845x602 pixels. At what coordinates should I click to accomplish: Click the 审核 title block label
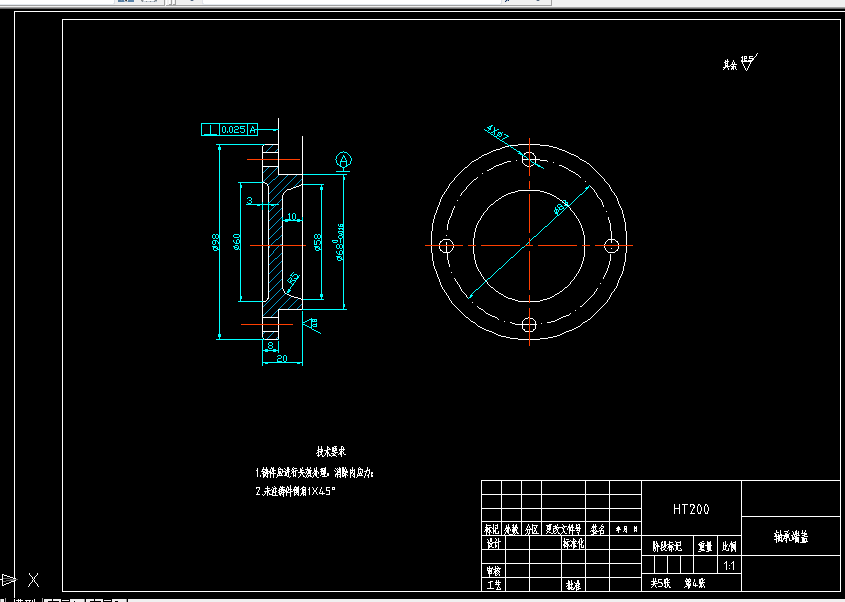[493, 571]
